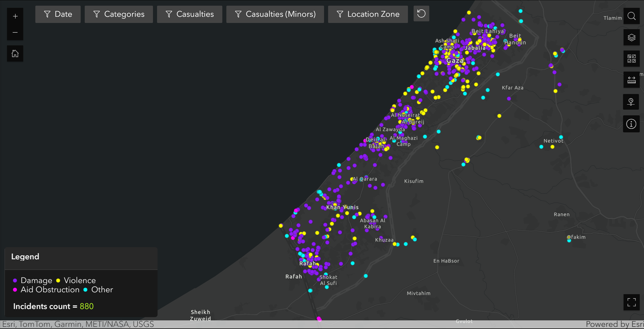Image resolution: width=644 pixels, height=329 pixels.
Task: Click the Kisufim map label
Action: (414, 181)
